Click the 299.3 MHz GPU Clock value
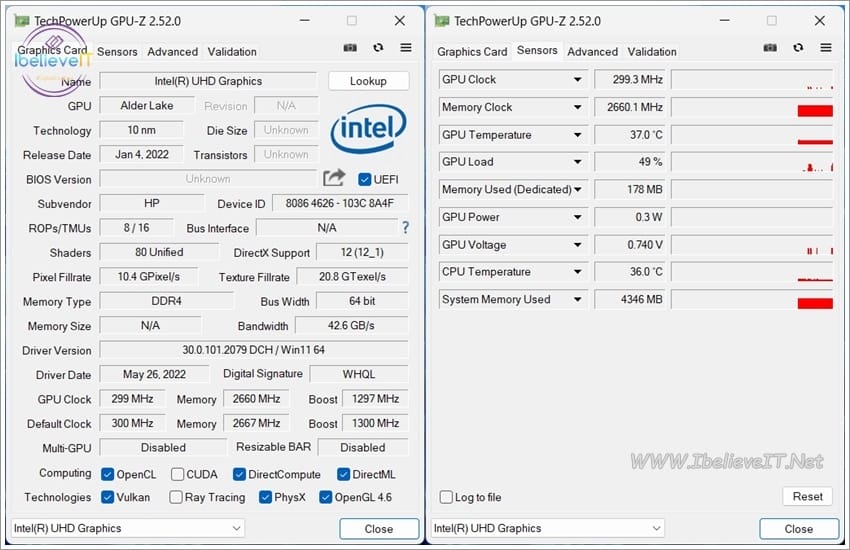The height and width of the screenshot is (550, 850). coord(630,80)
